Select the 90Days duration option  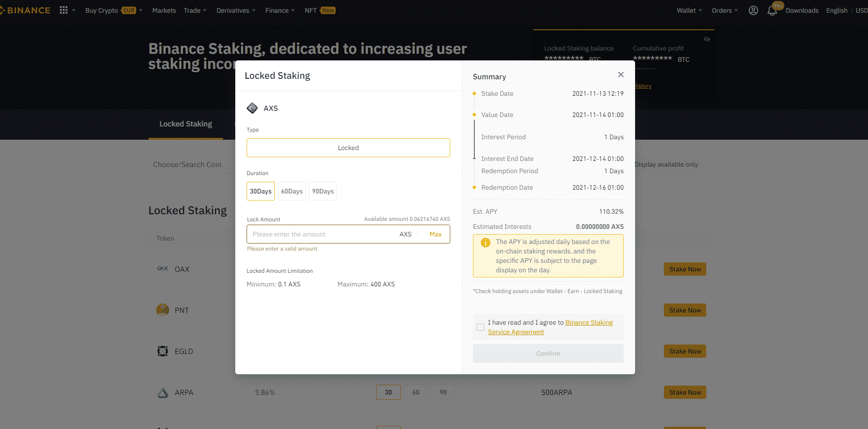[x=322, y=191]
